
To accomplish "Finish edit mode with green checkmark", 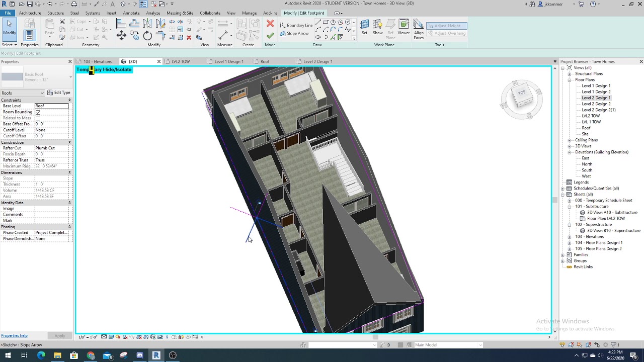I will tap(270, 35).
